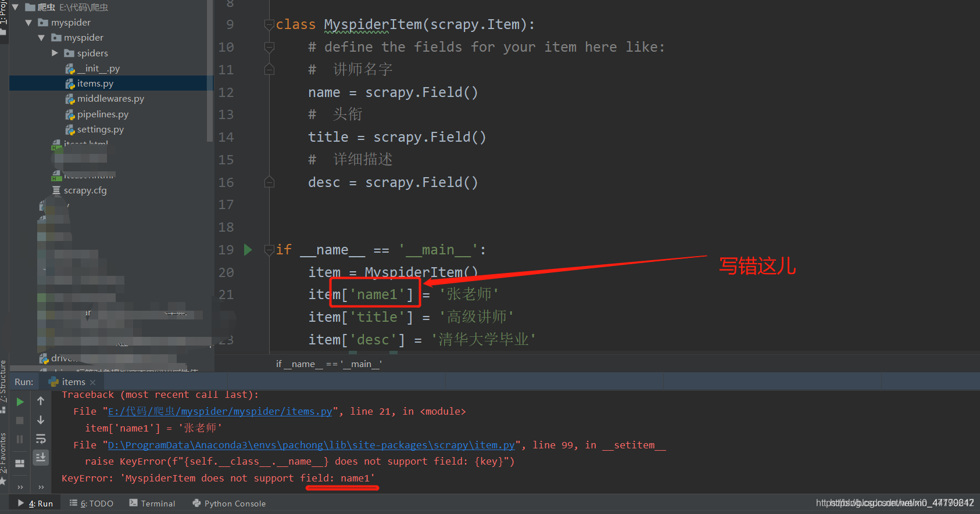This screenshot has width=980, height=514.
Task: Click the if __name__ breadcrumb
Action: click(329, 364)
